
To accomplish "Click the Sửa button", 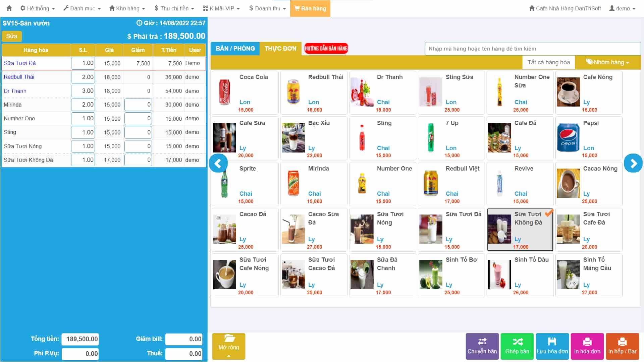I will pyautogui.click(x=12, y=36).
